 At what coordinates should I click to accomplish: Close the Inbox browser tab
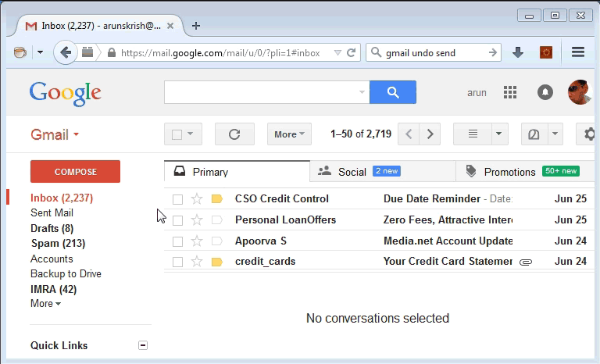click(170, 26)
